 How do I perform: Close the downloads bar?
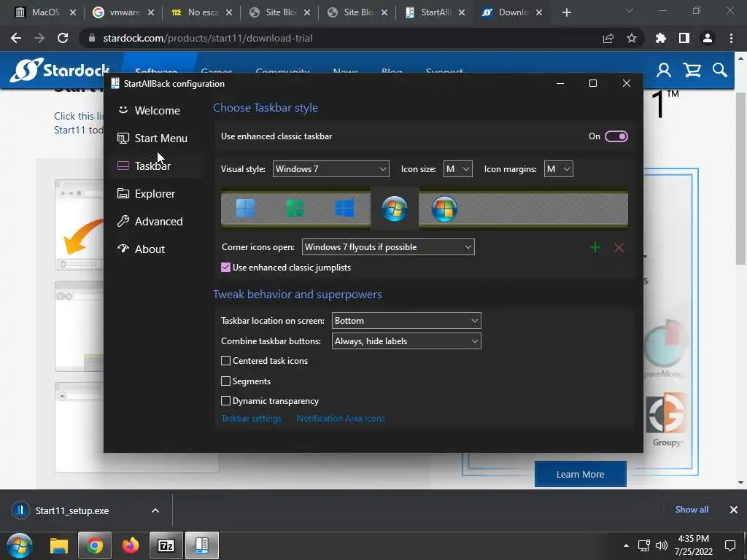(734, 510)
